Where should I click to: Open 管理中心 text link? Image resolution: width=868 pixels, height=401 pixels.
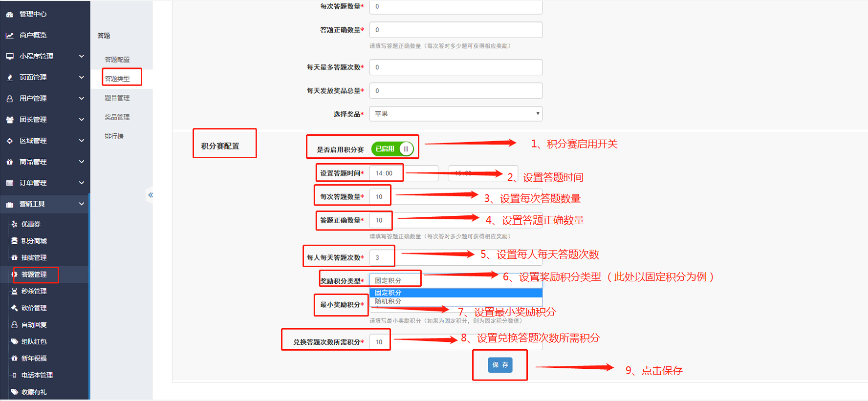33,14
